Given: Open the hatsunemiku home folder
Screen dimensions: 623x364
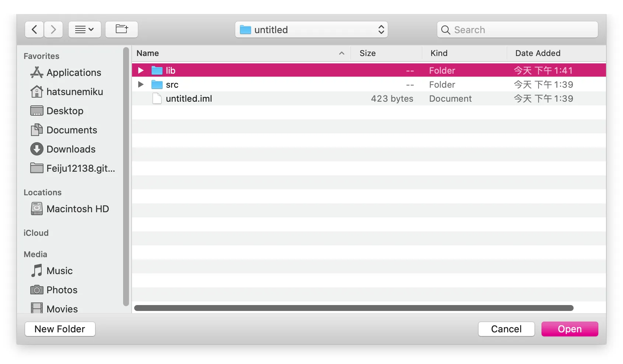Looking at the screenshot, I should tap(75, 92).
